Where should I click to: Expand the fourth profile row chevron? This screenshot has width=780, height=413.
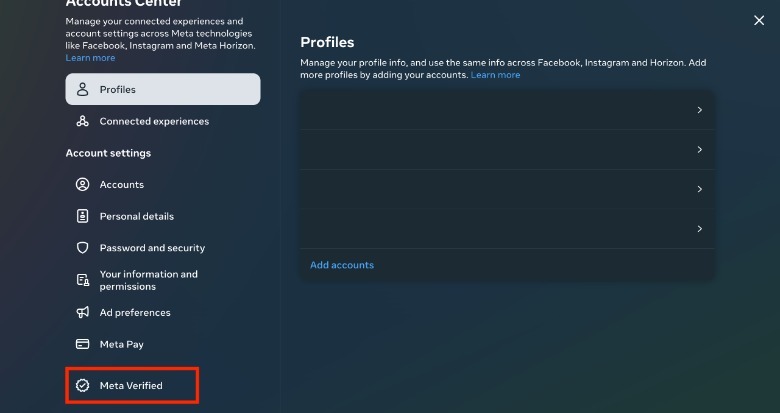(700, 229)
